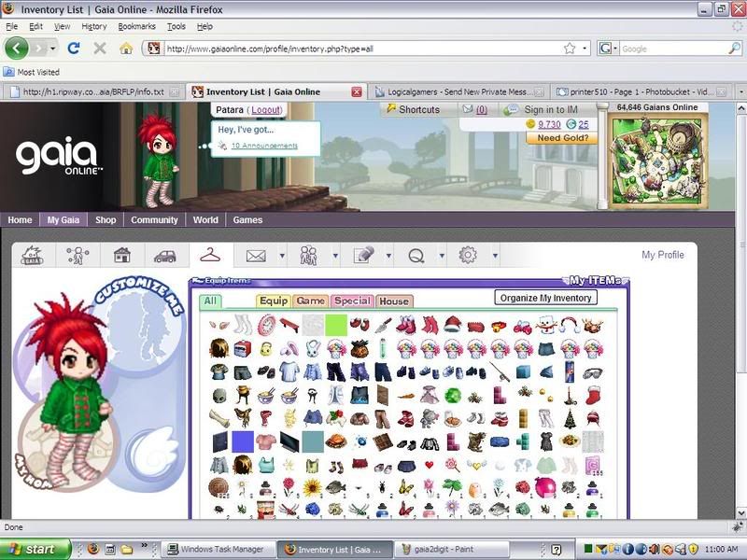
Task: Select the roast turkey inventory item
Action: pos(336,441)
